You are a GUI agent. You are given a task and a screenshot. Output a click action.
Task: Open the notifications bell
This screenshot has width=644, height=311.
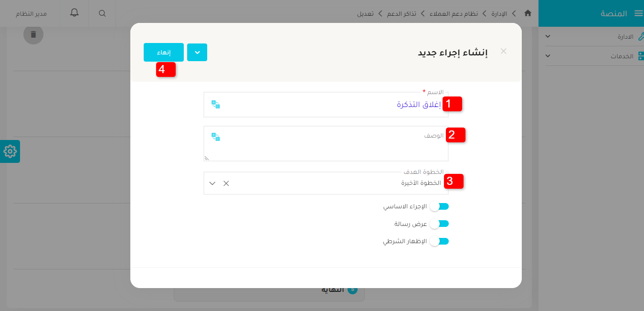[74, 13]
